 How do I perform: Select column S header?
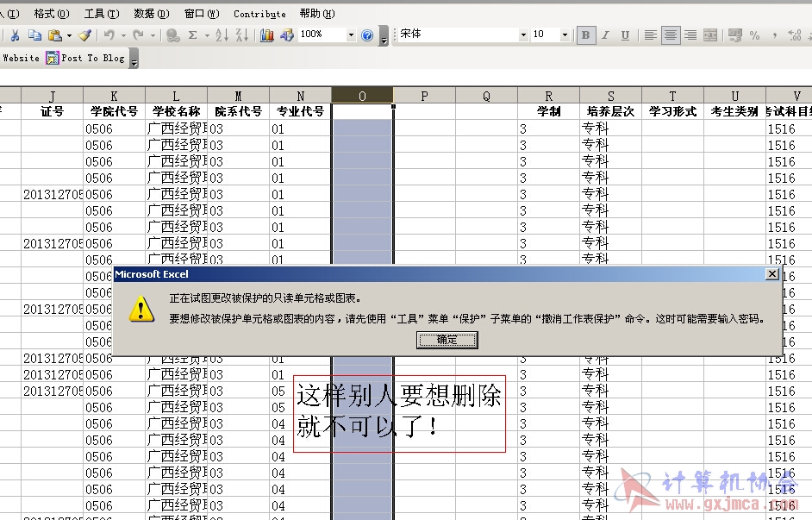point(611,96)
